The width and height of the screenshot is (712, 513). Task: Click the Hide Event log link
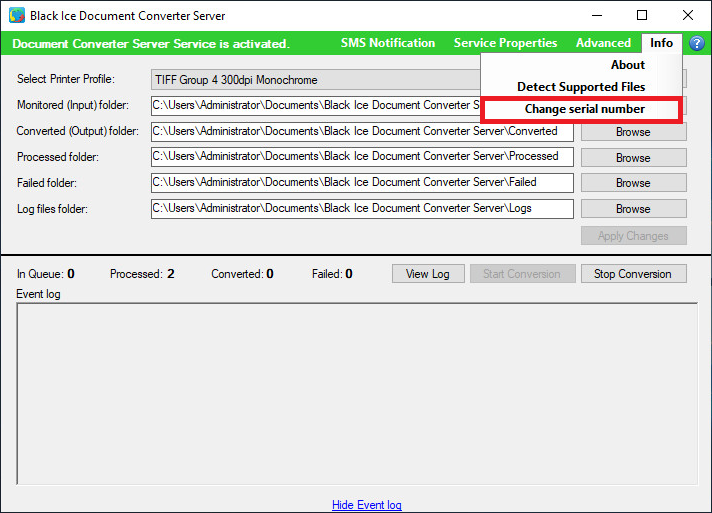pos(366,505)
